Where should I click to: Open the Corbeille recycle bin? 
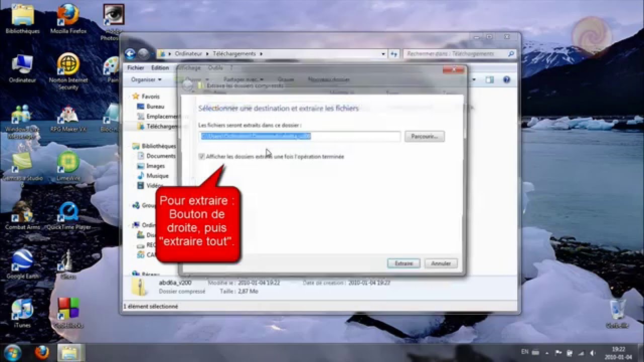tap(617, 313)
